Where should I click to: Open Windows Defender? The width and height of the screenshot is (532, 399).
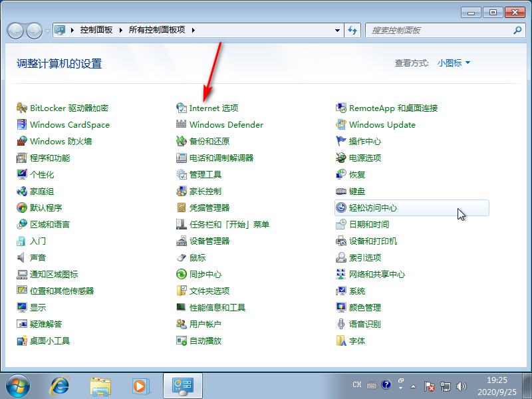(x=226, y=124)
